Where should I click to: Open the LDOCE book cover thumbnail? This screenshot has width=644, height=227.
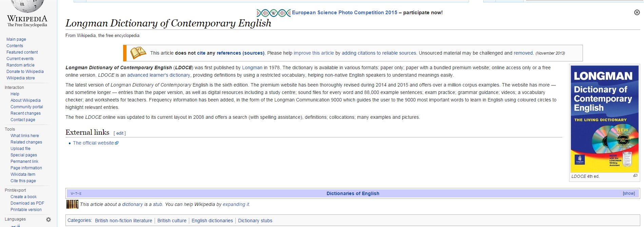tap(604, 119)
